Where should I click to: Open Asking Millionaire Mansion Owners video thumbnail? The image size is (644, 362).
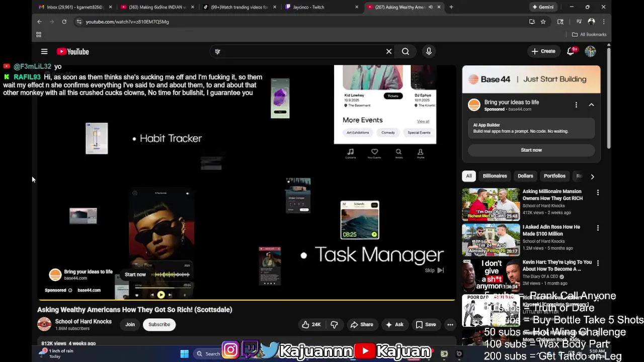[x=491, y=205]
